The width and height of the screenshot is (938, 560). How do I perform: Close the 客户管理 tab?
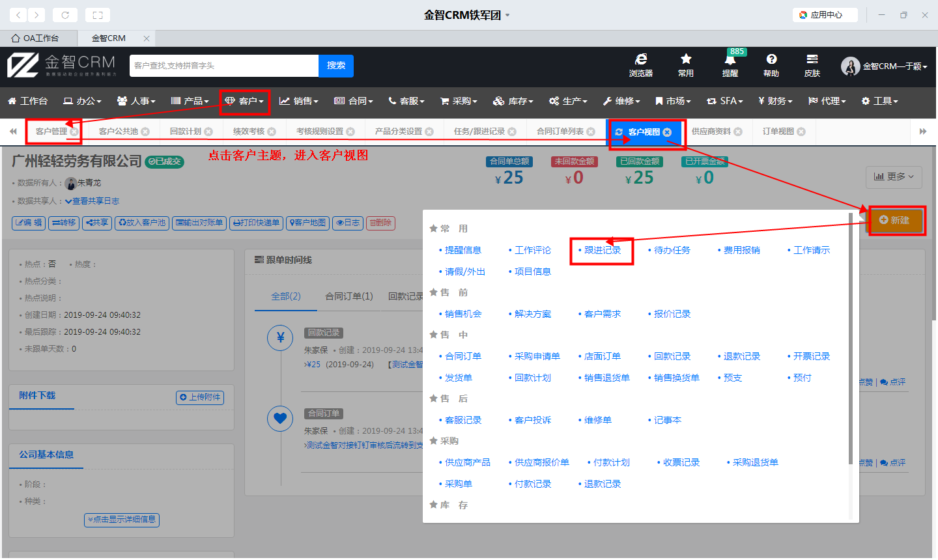(x=74, y=132)
